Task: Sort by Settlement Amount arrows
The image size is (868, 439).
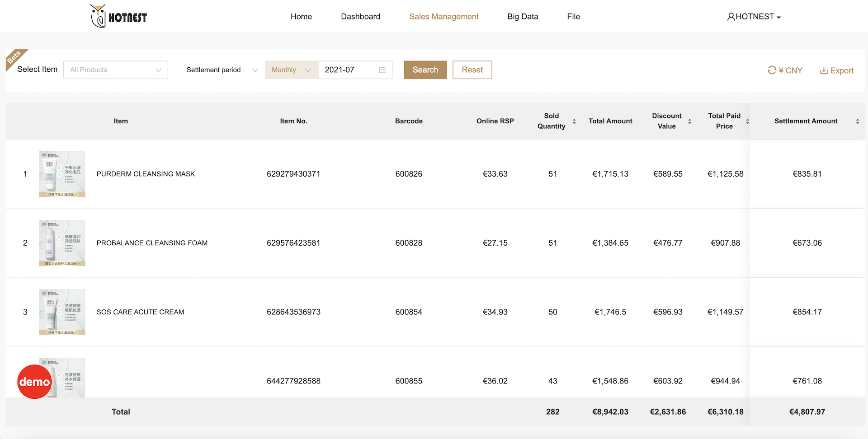Action: [857, 121]
